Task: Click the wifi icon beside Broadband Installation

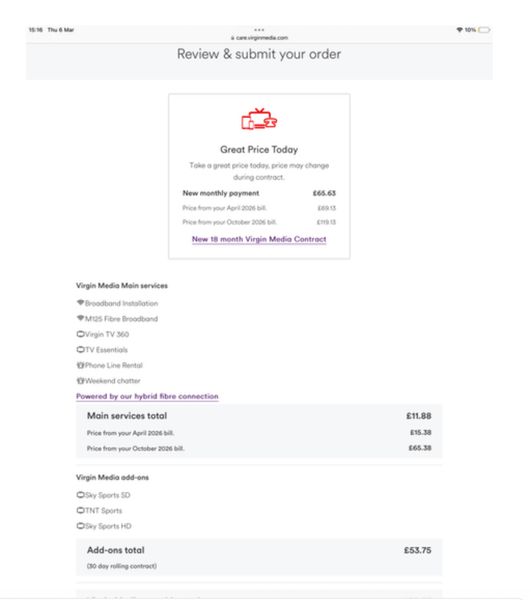Action: pos(80,303)
